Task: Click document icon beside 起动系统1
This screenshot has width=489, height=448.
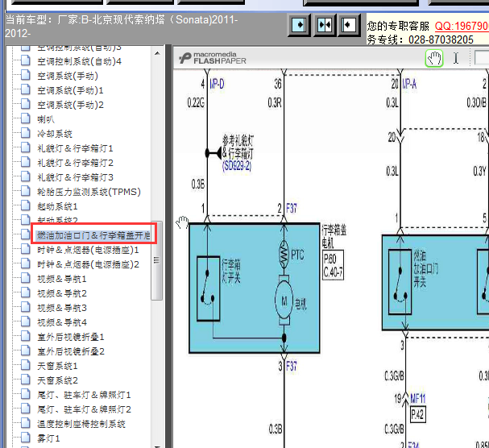Action: point(25,205)
